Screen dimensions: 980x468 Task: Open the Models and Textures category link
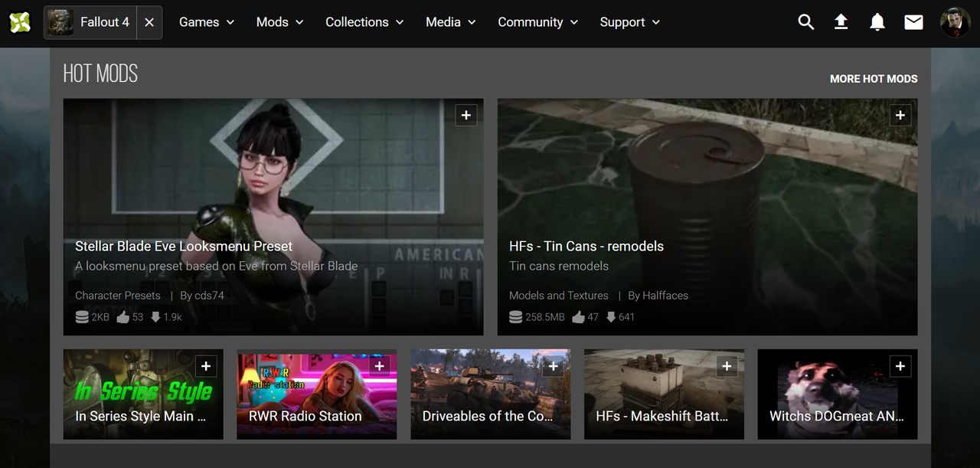pos(559,296)
